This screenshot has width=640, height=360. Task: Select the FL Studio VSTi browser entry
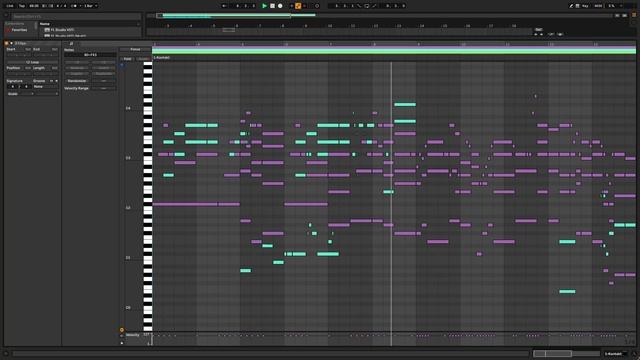(x=62, y=30)
